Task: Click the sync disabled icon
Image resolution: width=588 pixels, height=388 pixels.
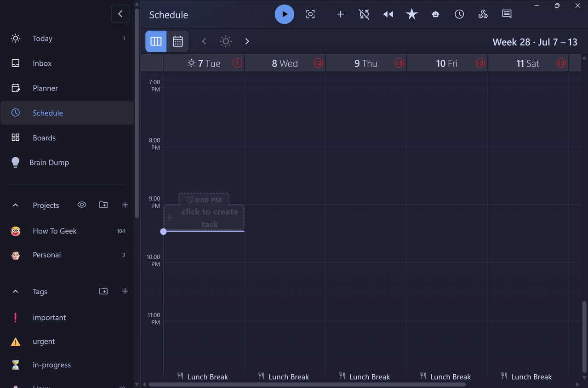Action: [364, 14]
